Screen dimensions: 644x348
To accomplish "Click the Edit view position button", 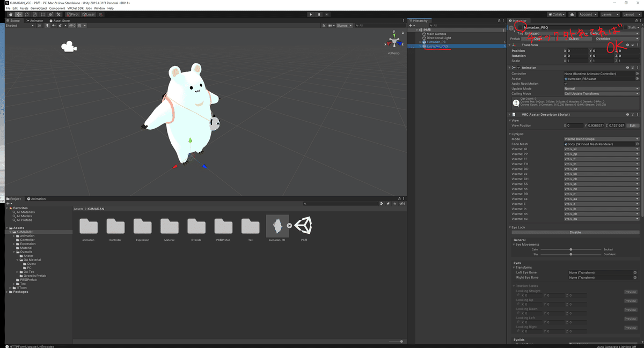I will [633, 125].
